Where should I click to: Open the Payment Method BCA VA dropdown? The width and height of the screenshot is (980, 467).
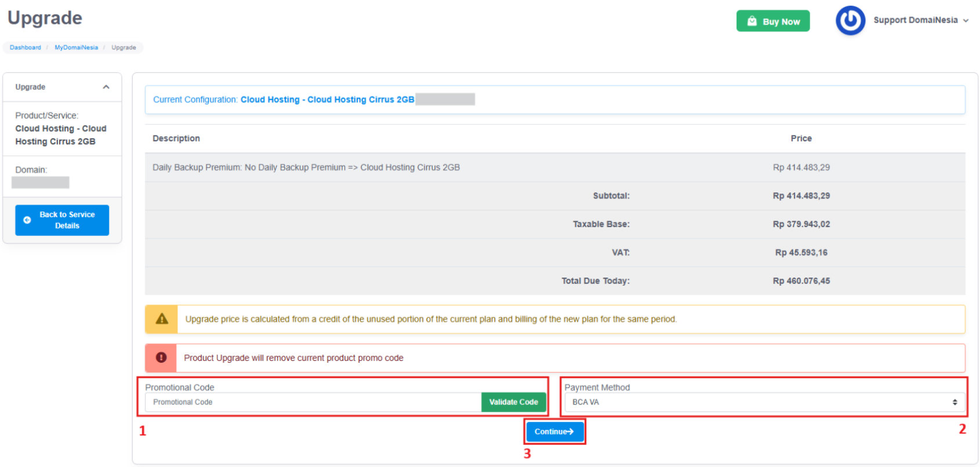pos(765,402)
